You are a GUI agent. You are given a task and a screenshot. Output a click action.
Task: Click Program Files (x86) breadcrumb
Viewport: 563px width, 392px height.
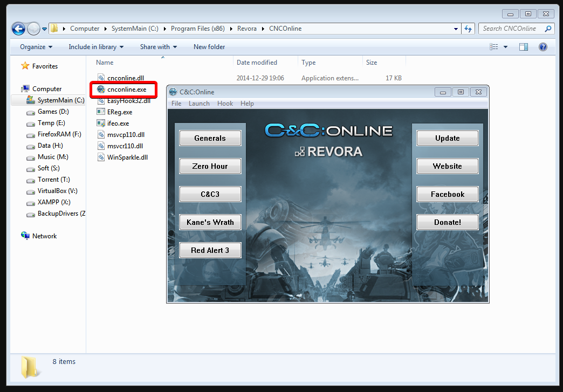coord(197,29)
